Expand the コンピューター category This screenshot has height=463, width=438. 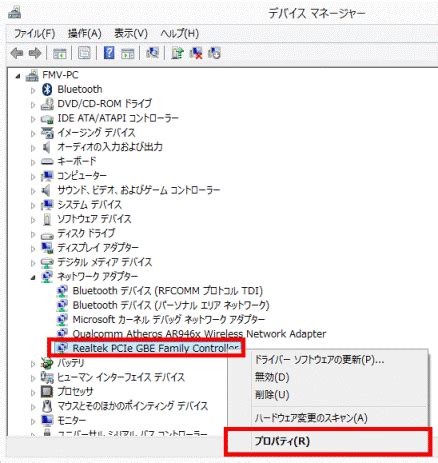(x=33, y=176)
